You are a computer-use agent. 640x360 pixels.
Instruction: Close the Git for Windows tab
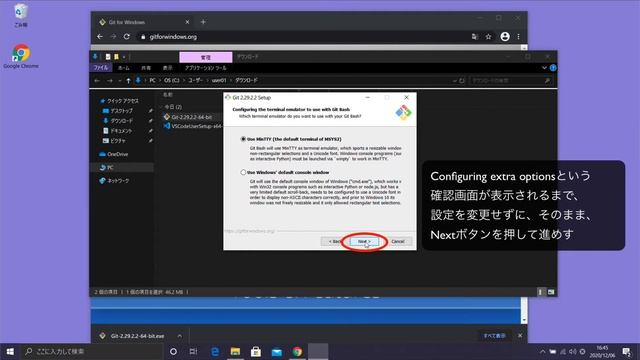(187, 22)
